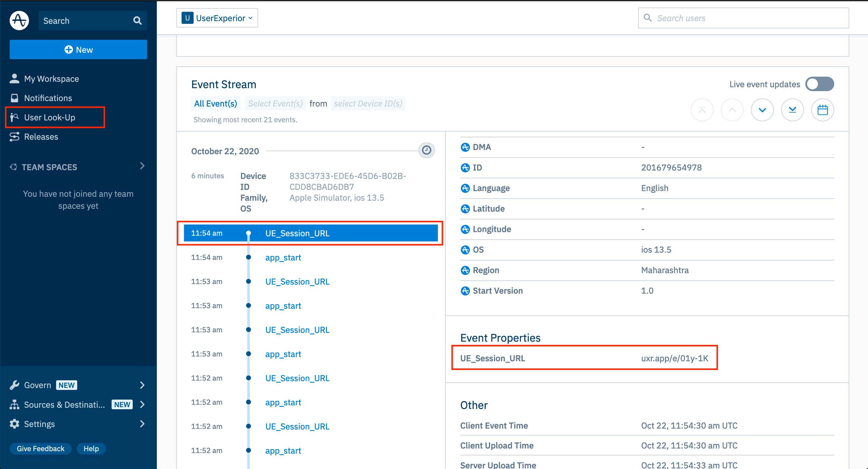Select the highlighted 11:54 am UE_Session_URL event
The height and width of the screenshot is (469, 868).
coord(311,233)
